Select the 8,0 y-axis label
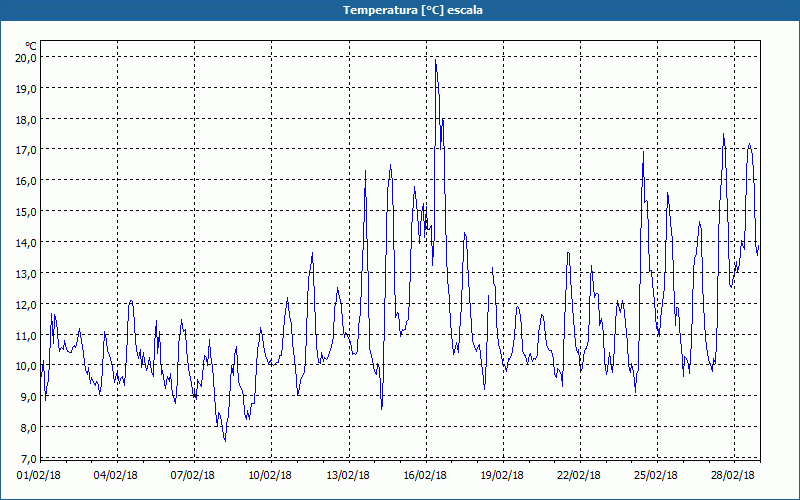The image size is (800, 500). point(29,428)
